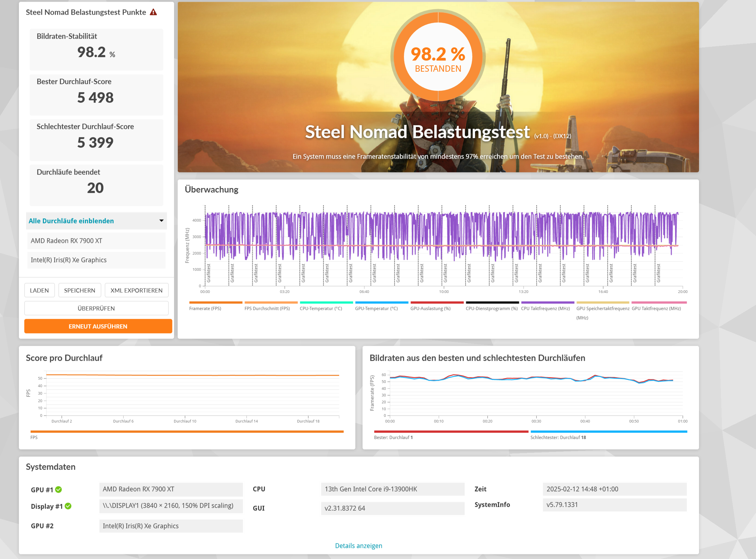Click the Durchlauf 10 axis label
This screenshot has height=559, width=756.
(x=185, y=421)
